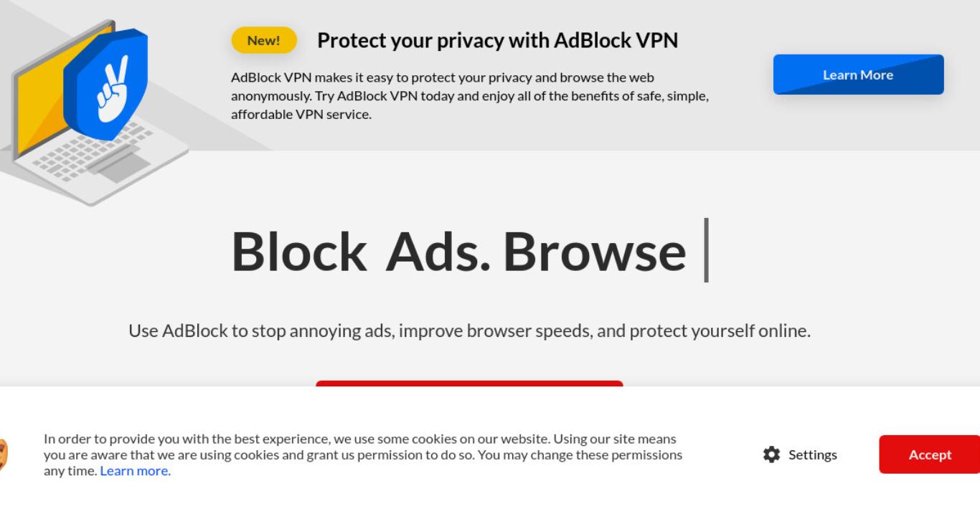This screenshot has height=519, width=980.
Task: Click the cookie mascot icon in the banner
Action: click(x=4, y=455)
